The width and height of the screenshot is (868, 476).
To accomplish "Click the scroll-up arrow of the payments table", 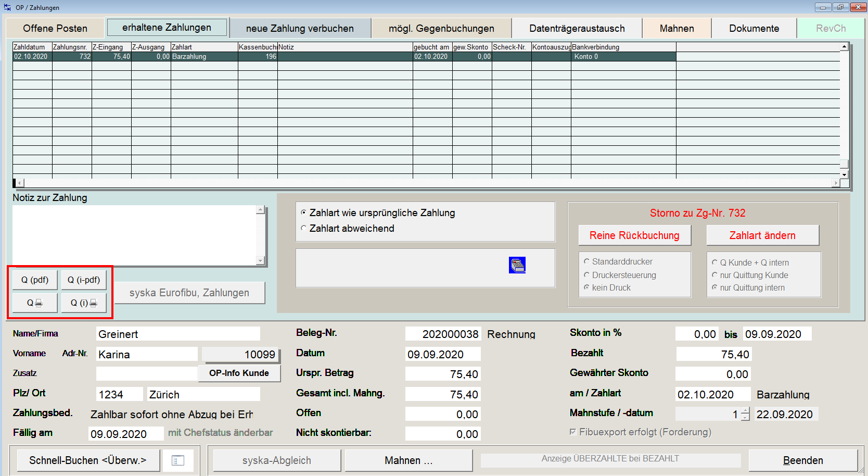I will point(844,47).
